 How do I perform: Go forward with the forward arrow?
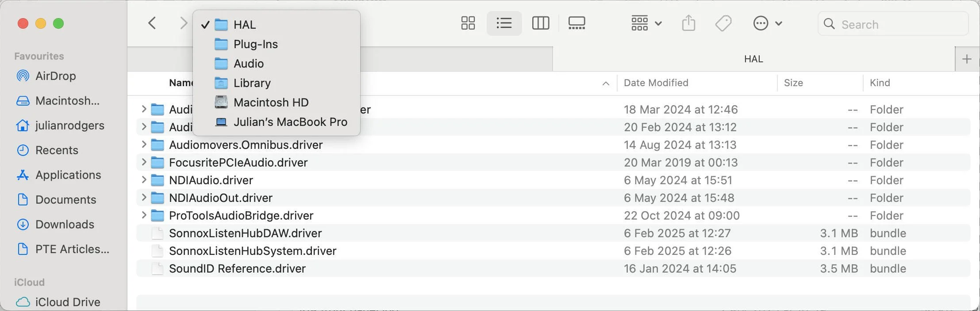click(183, 23)
